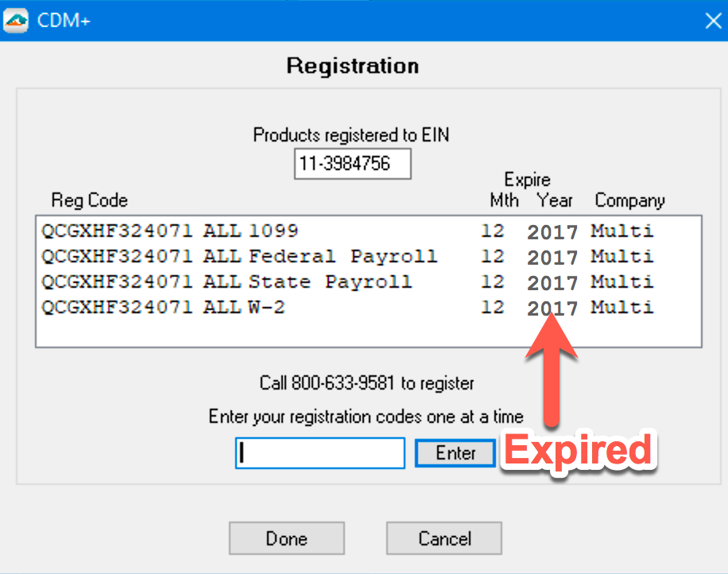
Task: Click the Registration heading text
Action: 352,65
